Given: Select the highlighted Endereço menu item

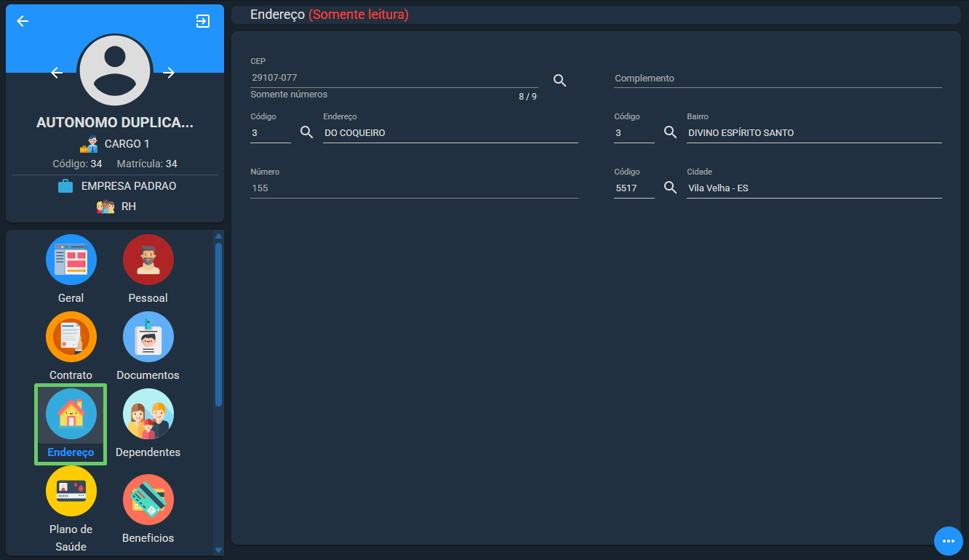Looking at the screenshot, I should coord(71,425).
